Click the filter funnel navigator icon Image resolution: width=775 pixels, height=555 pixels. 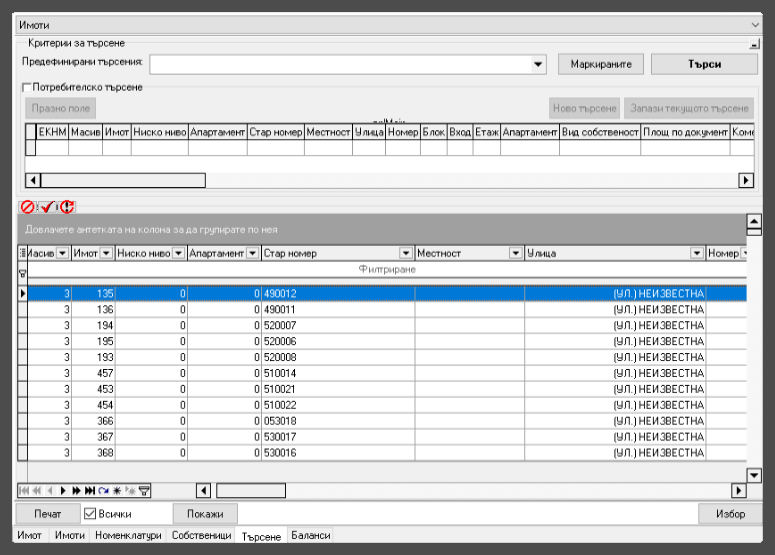tap(144, 491)
